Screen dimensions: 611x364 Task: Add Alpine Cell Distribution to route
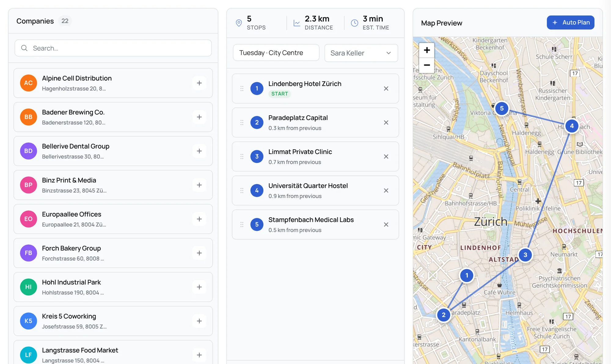[x=199, y=83]
